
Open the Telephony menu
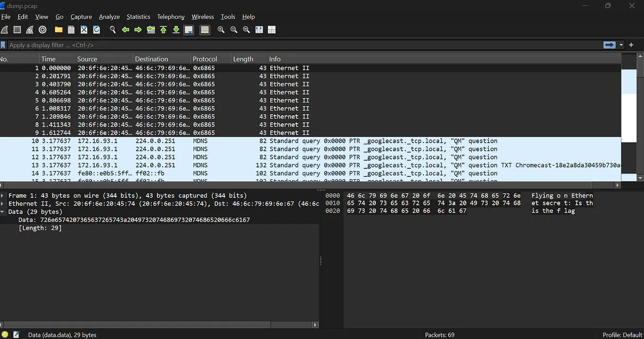(171, 17)
